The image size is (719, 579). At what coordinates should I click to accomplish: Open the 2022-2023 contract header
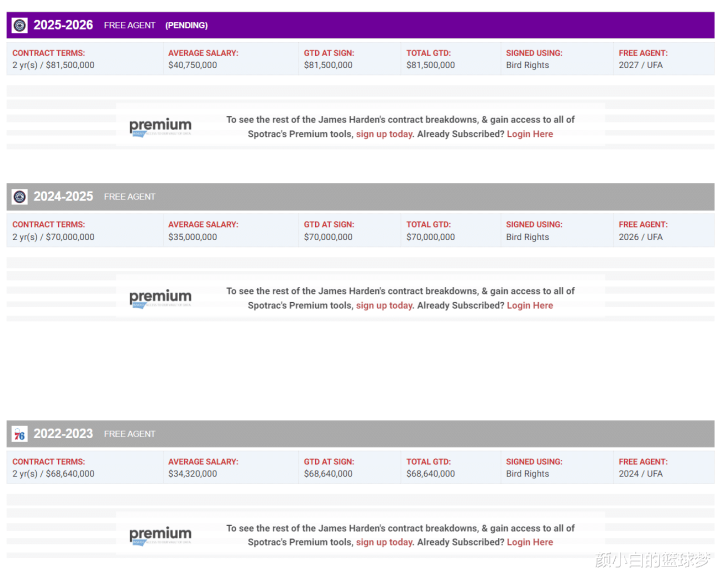(360, 434)
